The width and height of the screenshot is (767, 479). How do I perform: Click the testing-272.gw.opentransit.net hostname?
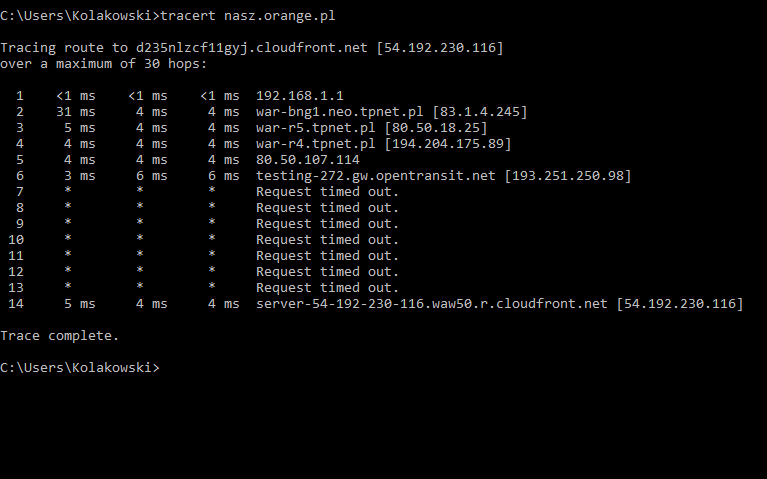[x=375, y=176]
